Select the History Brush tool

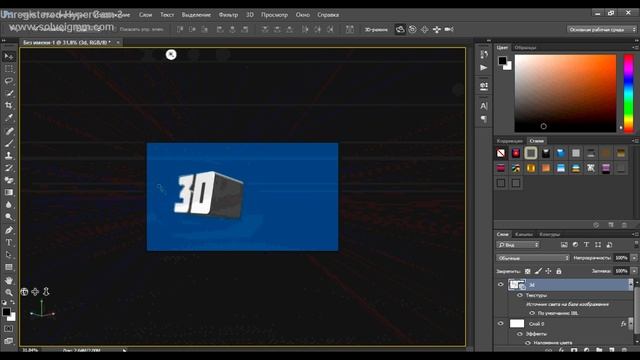pyautogui.click(x=9, y=167)
